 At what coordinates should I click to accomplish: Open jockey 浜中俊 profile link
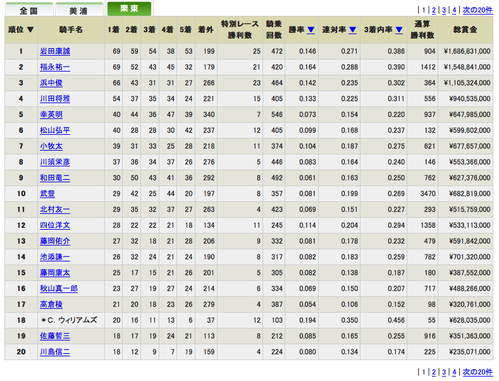pyautogui.click(x=51, y=83)
